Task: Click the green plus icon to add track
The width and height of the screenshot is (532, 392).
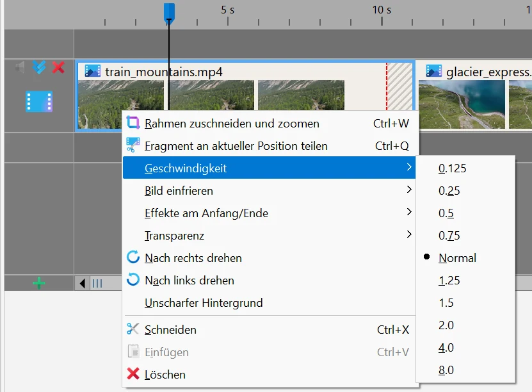Action: 39,283
